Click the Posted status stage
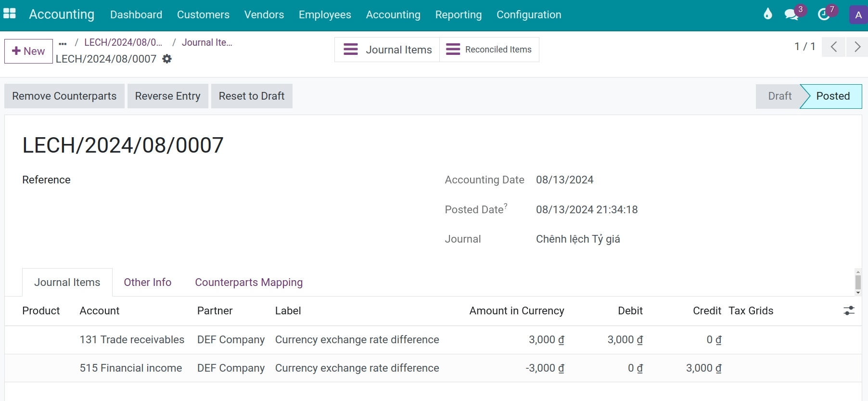Screen dimensions: 868x401 click(832, 96)
